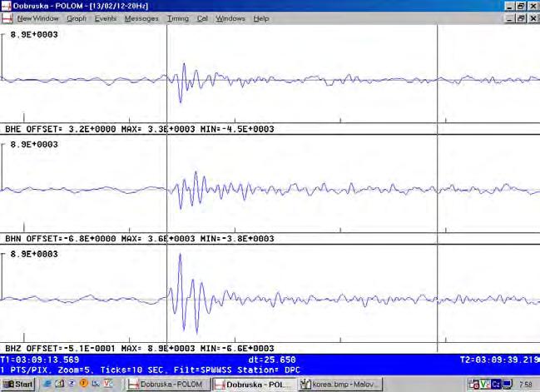Open the Help menu
This screenshot has width=540, height=392.
pyautogui.click(x=261, y=18)
